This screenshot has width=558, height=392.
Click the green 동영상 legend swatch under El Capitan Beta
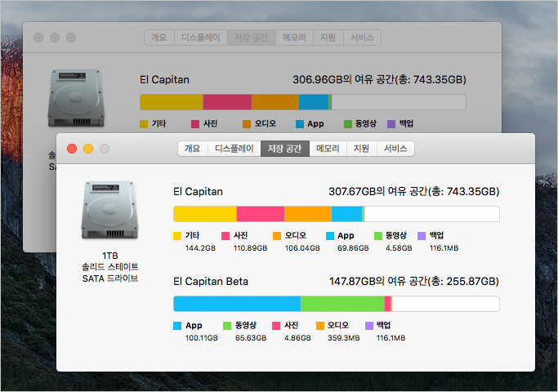227,326
